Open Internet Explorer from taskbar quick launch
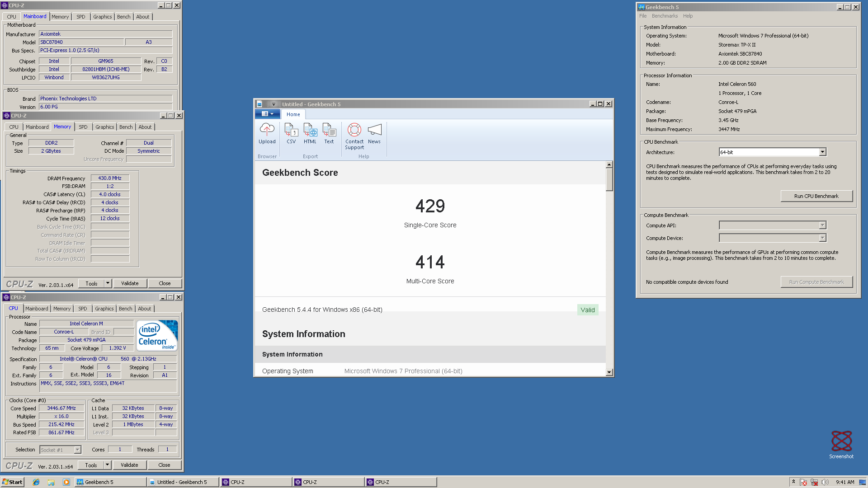 pos(36,482)
